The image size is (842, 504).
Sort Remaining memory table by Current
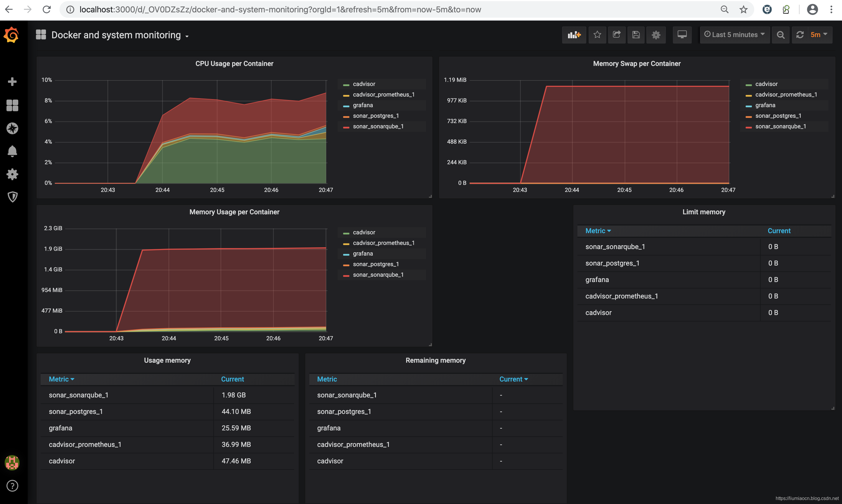click(x=514, y=379)
